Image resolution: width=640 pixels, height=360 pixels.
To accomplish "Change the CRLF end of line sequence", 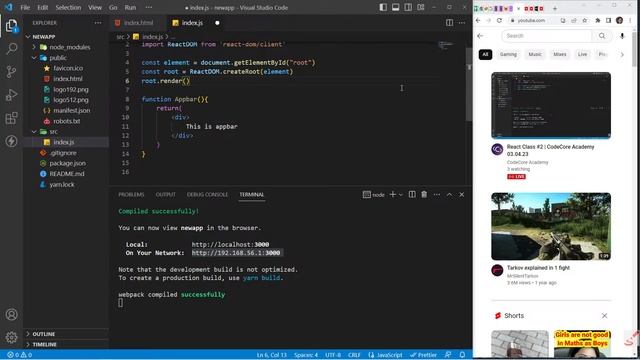I will click(x=354, y=355).
